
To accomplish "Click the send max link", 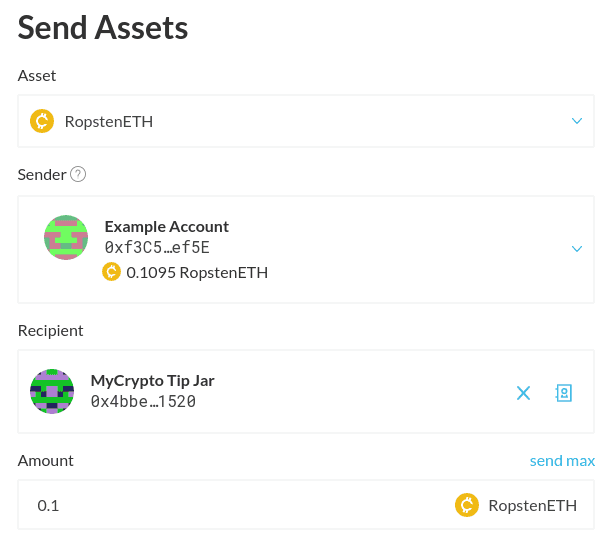I will pyautogui.click(x=562, y=461).
